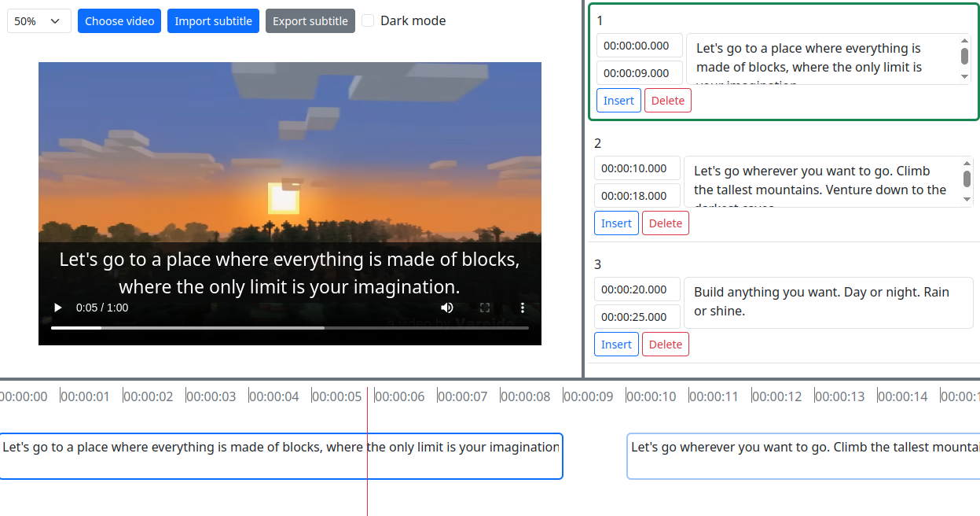Insert a subtitle after subtitle 3
This screenshot has height=516, width=980.
tap(617, 345)
